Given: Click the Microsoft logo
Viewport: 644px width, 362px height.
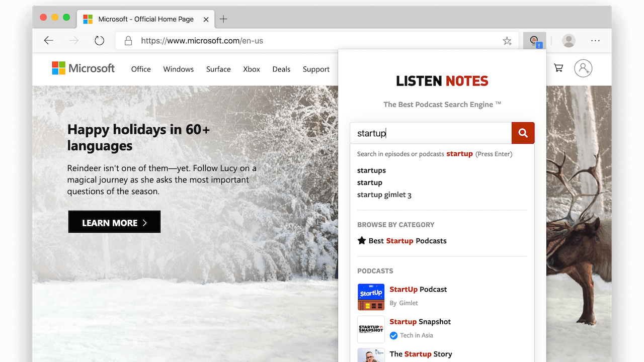Looking at the screenshot, I should (x=84, y=68).
